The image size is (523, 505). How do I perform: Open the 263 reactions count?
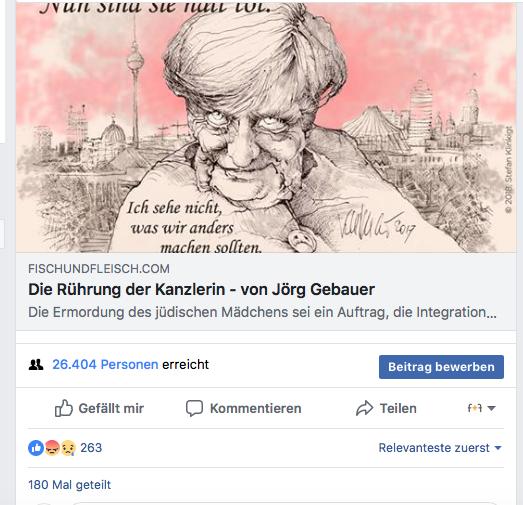pyautogui.click(x=91, y=448)
